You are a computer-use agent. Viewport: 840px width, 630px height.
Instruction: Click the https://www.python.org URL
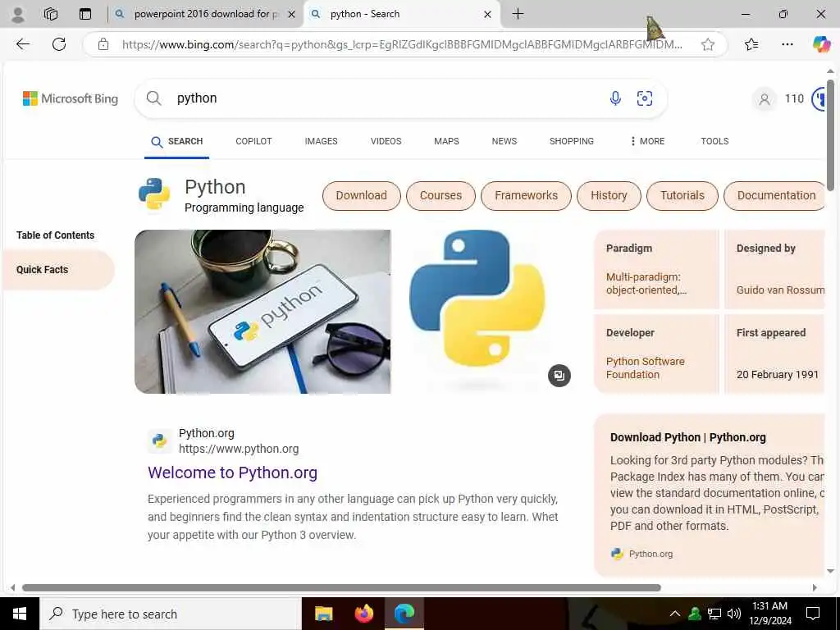[239, 449]
